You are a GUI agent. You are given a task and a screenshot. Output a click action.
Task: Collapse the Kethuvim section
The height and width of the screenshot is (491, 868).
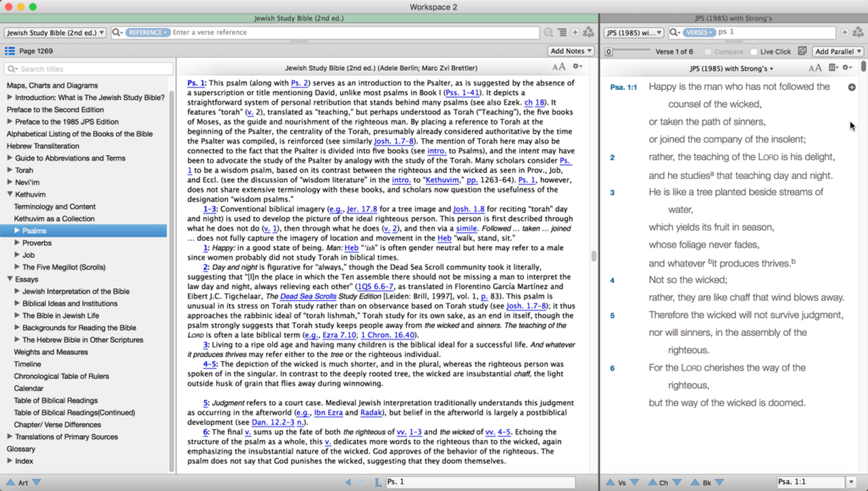click(9, 194)
